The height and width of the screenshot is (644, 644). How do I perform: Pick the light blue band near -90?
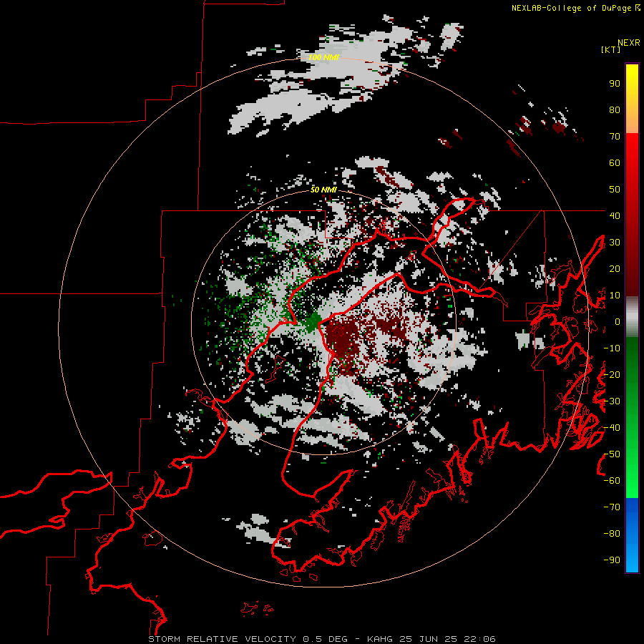[632, 559]
